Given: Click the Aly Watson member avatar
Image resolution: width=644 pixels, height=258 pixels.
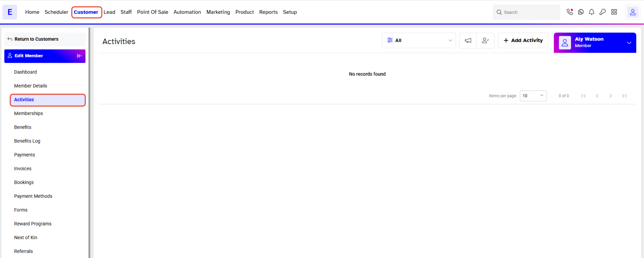Looking at the screenshot, I should pos(565,43).
